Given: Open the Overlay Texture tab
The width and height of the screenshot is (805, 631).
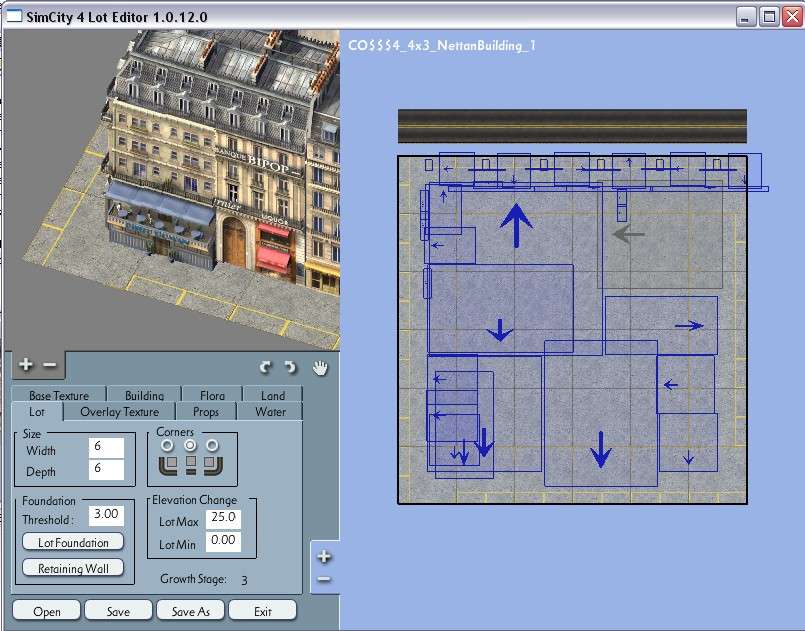Looking at the screenshot, I should 120,412.
